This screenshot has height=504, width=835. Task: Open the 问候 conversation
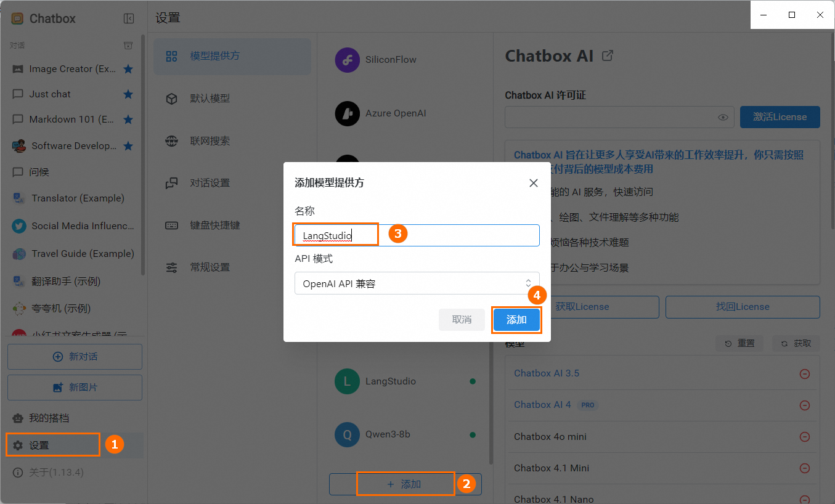click(x=73, y=172)
